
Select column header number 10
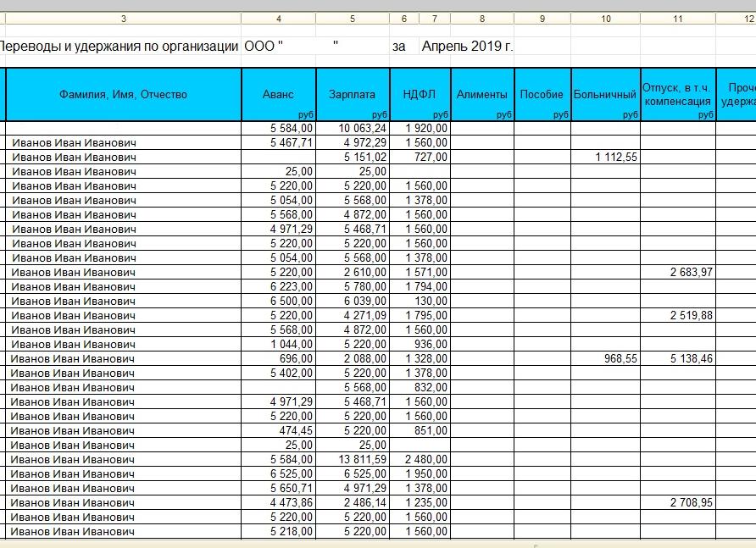click(606, 19)
